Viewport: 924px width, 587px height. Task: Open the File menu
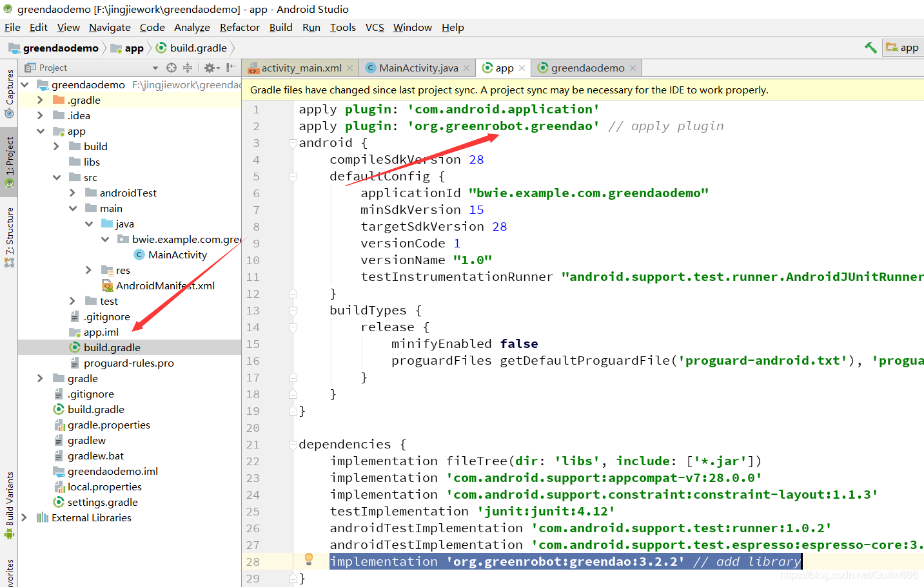click(x=12, y=27)
